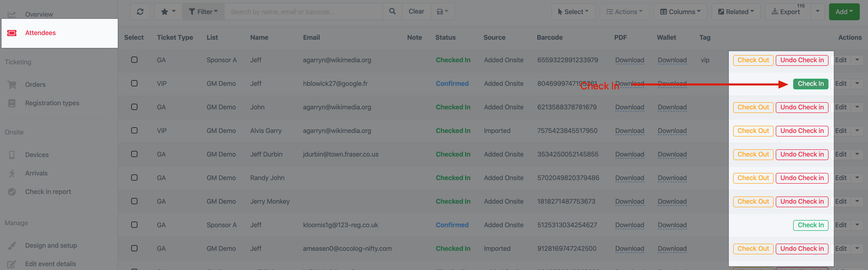Viewport: 868px width, 270px height.
Task: Click the refresh list icon button
Action: click(x=140, y=12)
